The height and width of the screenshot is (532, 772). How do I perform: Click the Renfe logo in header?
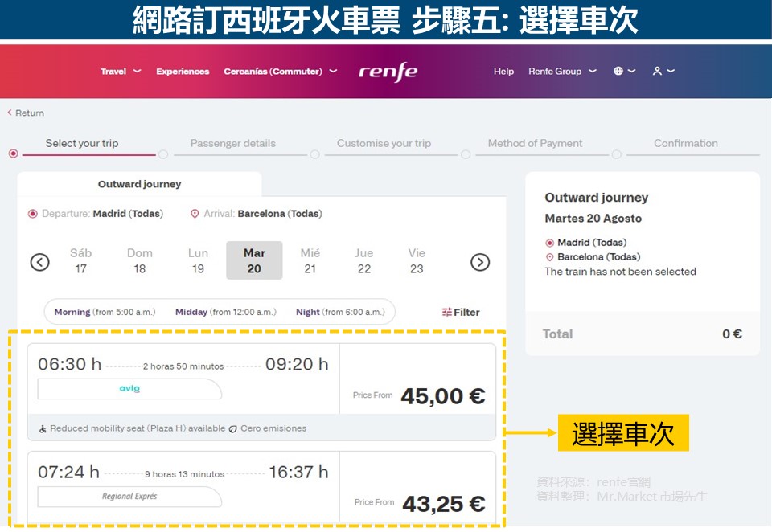388,72
